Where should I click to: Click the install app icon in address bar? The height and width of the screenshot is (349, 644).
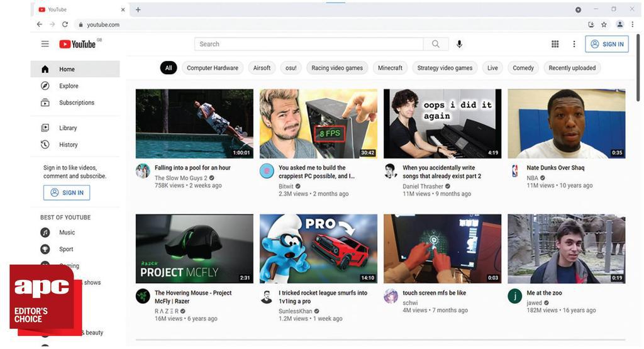[x=591, y=25]
